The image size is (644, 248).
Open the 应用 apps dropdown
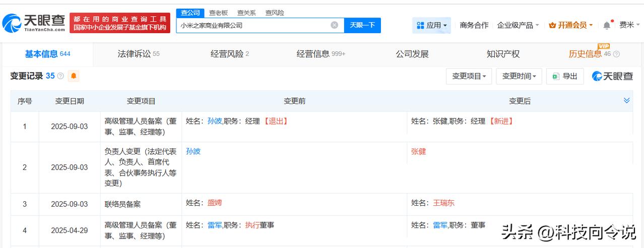431,25
